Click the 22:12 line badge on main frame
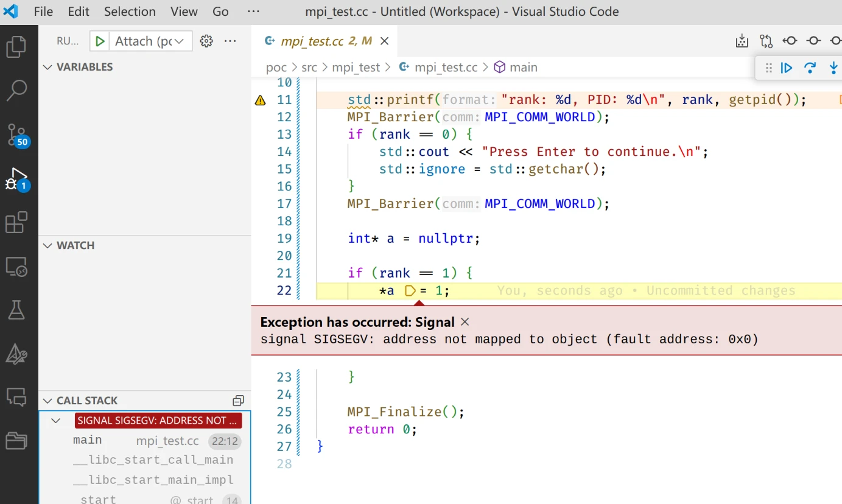The width and height of the screenshot is (842, 504). click(x=225, y=441)
